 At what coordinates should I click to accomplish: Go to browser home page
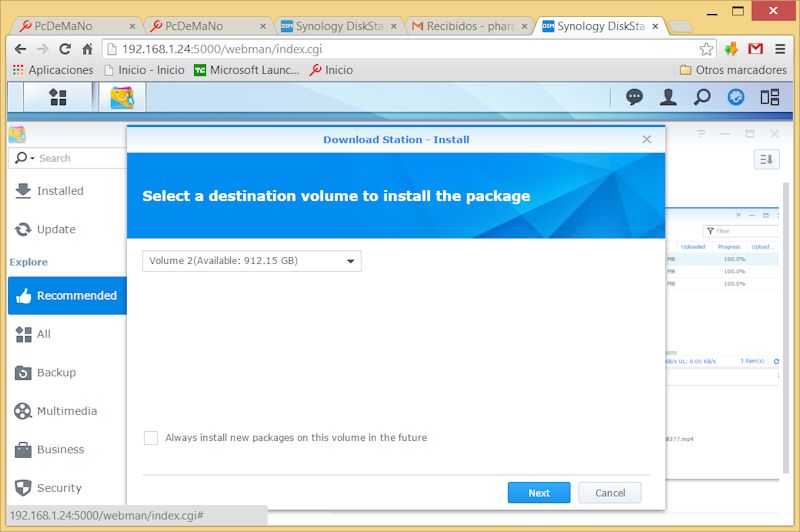click(x=87, y=49)
